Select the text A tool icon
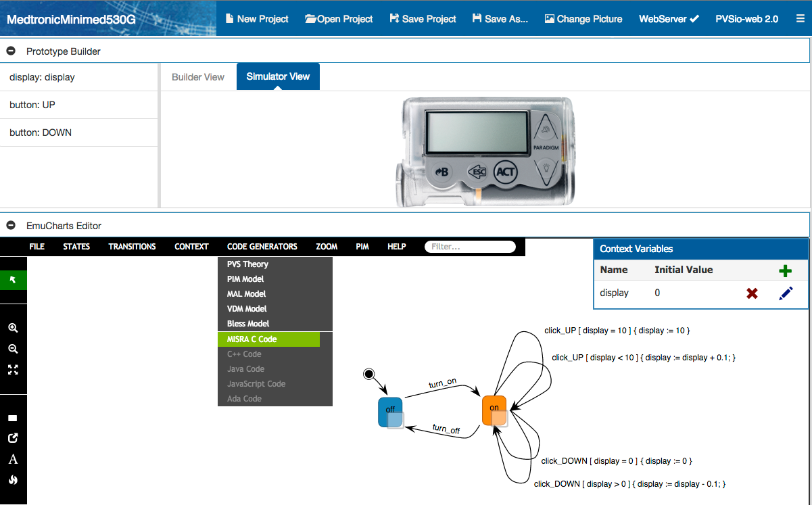Screen dimensions: 812x505 (x=13, y=460)
